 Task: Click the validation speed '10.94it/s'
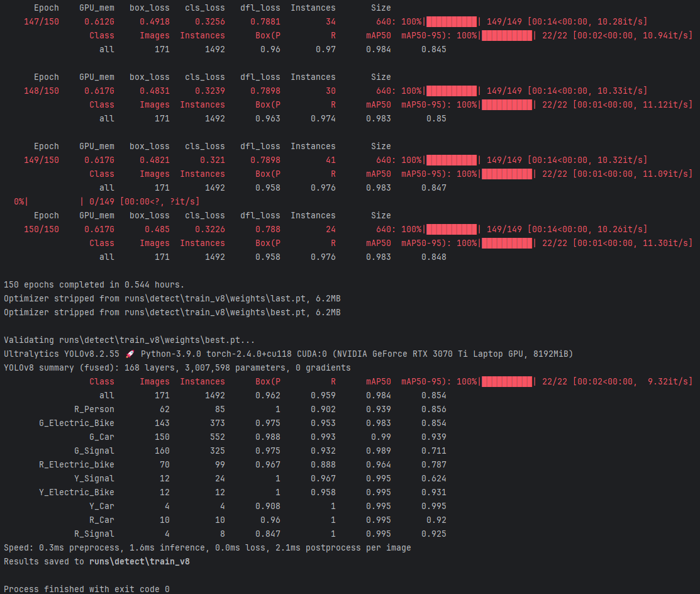pyautogui.click(x=667, y=35)
